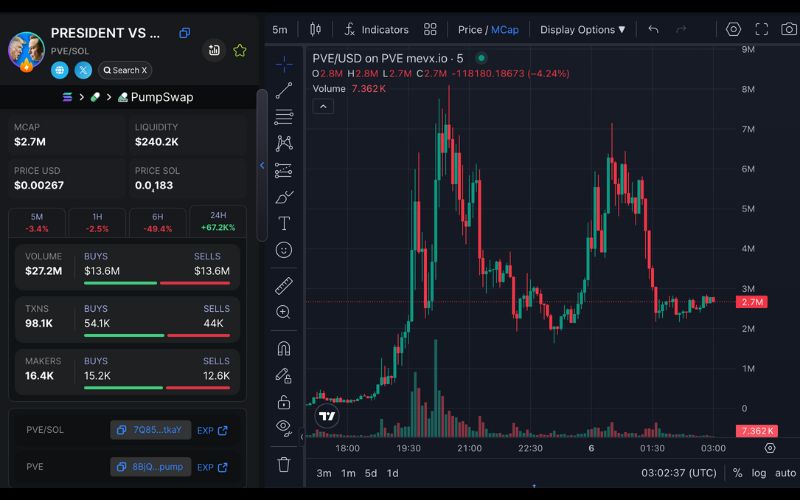Image resolution: width=800 pixels, height=500 pixels.
Task: Select the crosshair cursor tool
Action: [x=284, y=64]
